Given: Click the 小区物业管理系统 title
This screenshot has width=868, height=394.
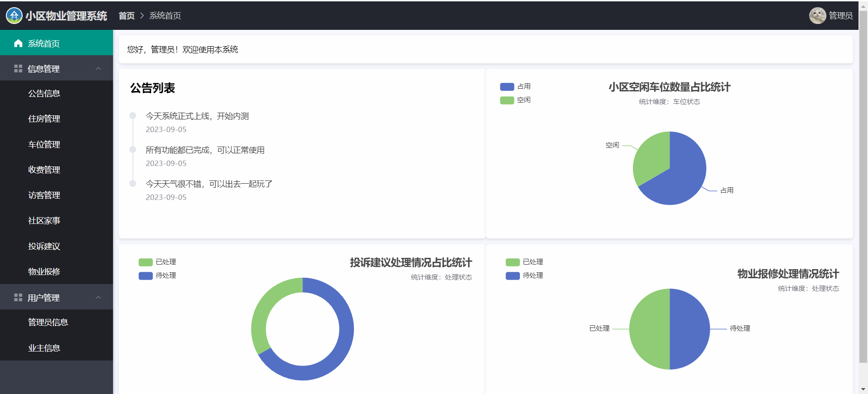Looking at the screenshot, I should 66,16.
